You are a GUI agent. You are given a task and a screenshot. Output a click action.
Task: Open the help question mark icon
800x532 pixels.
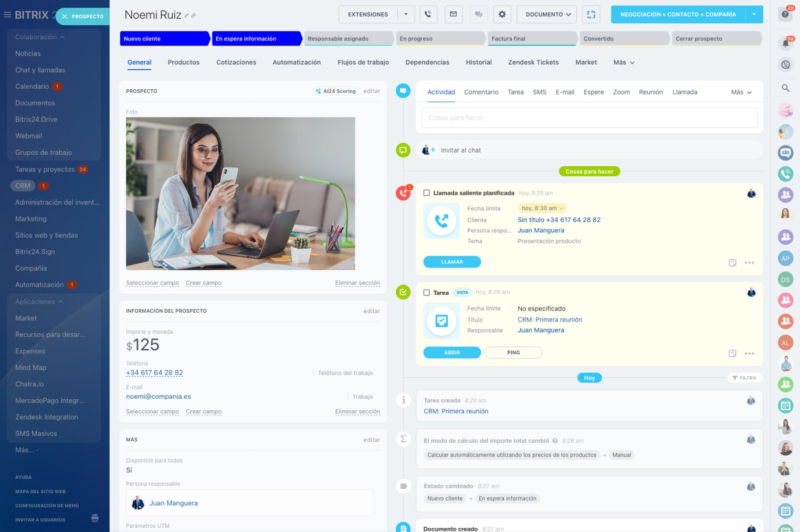[785, 14]
